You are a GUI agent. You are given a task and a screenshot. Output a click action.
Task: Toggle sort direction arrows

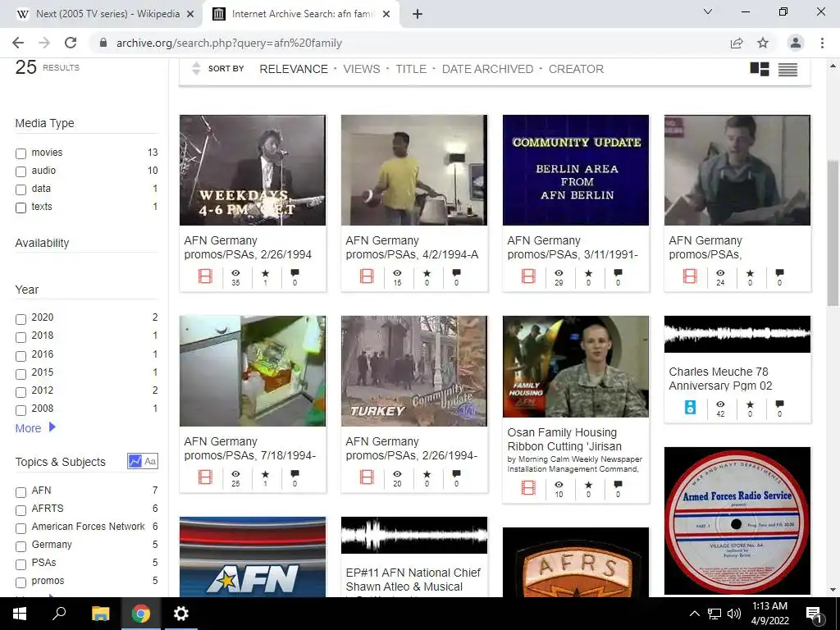coord(196,69)
